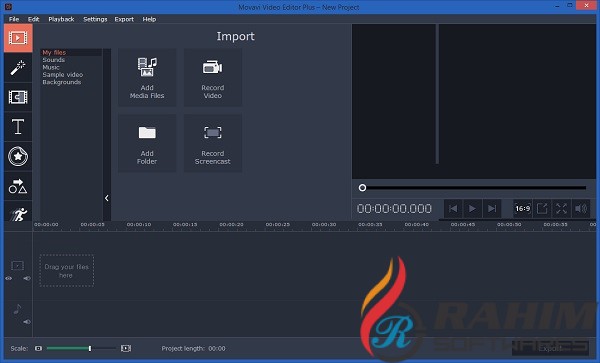Detach the preview window icon
The height and width of the screenshot is (363, 600).
point(542,208)
